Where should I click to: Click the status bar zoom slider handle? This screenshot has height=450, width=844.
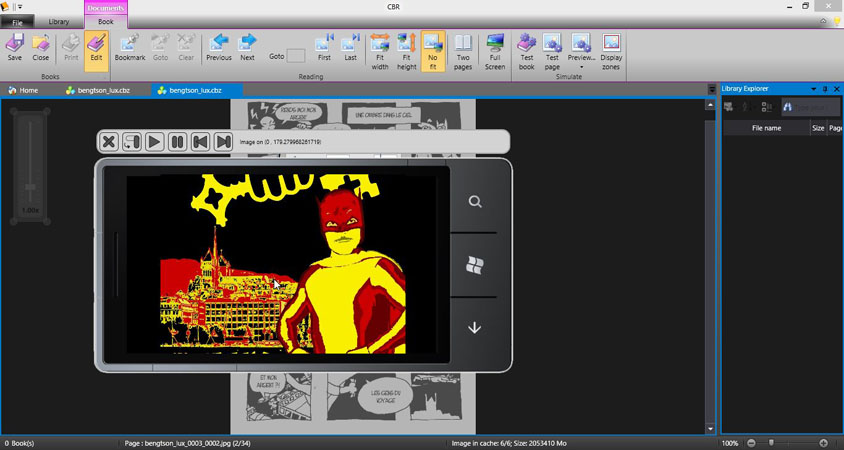(x=771, y=443)
